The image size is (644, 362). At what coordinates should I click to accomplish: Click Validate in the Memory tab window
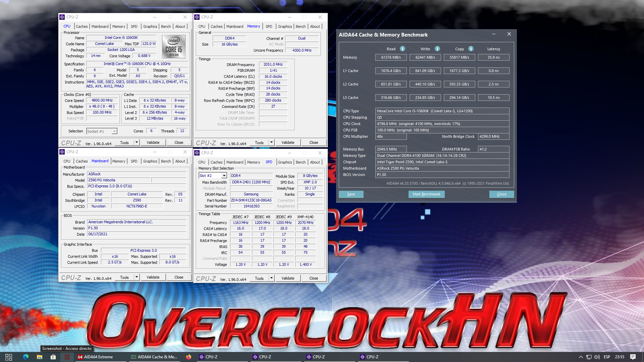[x=288, y=142]
